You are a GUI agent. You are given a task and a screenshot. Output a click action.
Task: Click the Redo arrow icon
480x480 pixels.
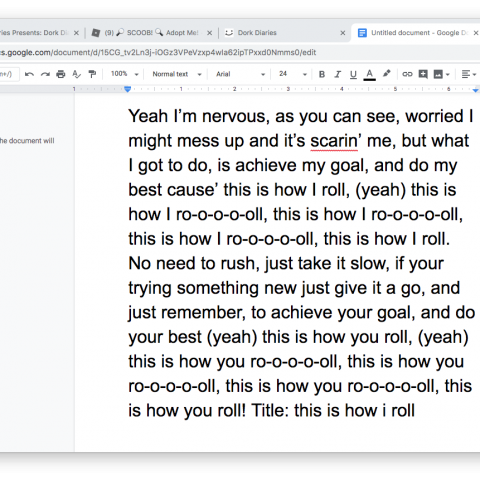(45, 74)
